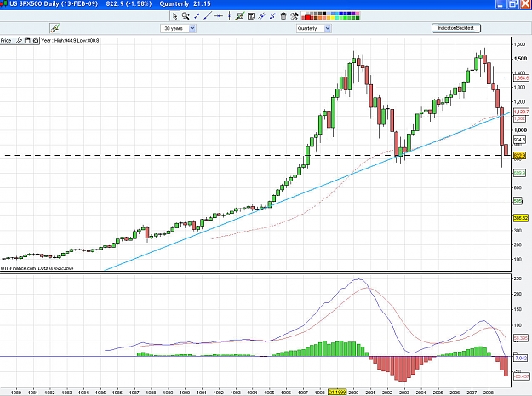
Task: Pick the pink swatch in the palette
Action: (357, 14)
